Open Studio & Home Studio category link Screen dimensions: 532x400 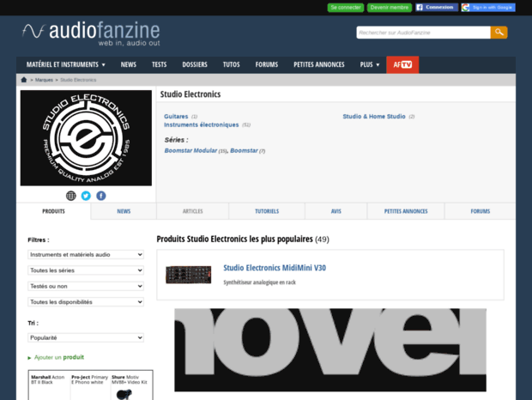coord(374,117)
